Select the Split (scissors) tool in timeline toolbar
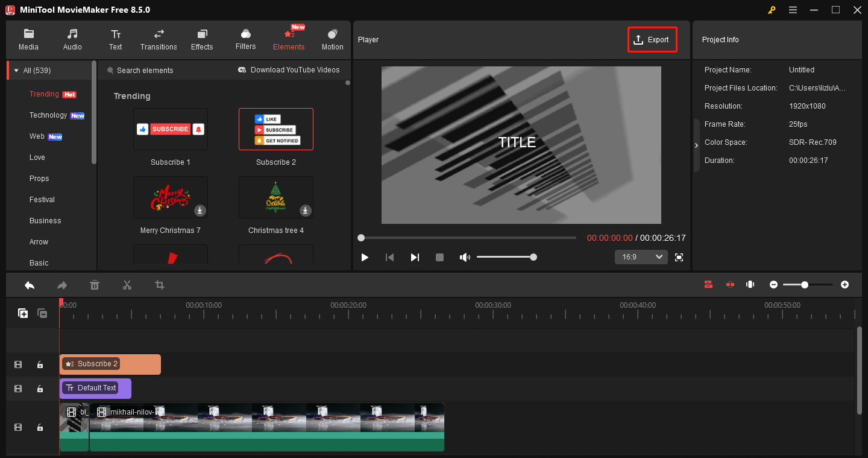 point(127,284)
